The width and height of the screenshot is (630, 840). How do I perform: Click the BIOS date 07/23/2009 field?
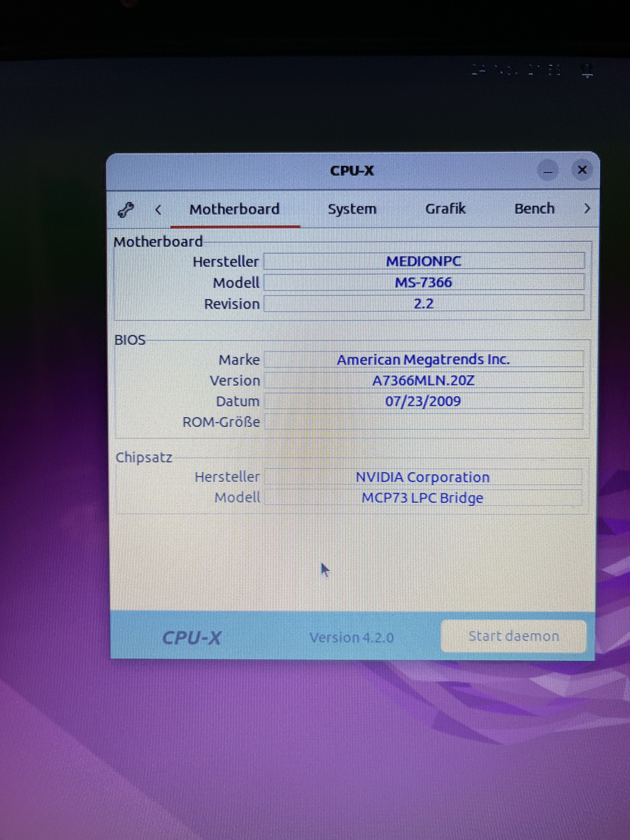point(423,401)
